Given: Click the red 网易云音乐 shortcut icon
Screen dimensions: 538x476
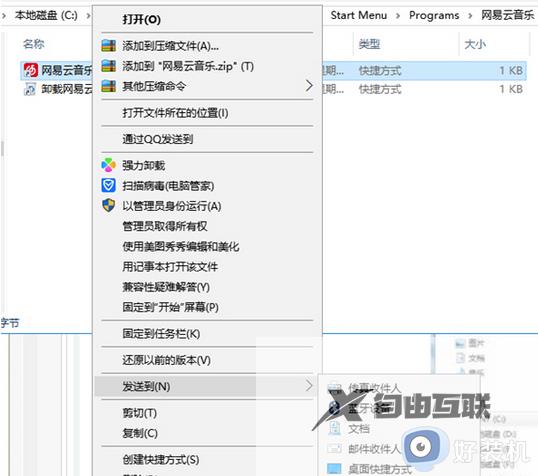Looking at the screenshot, I should (x=31, y=70).
